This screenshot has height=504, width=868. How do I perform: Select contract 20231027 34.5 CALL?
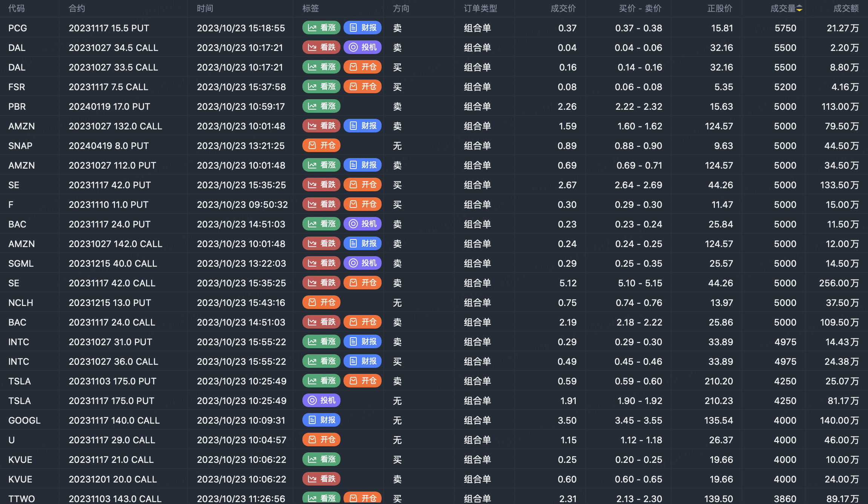[113, 48]
